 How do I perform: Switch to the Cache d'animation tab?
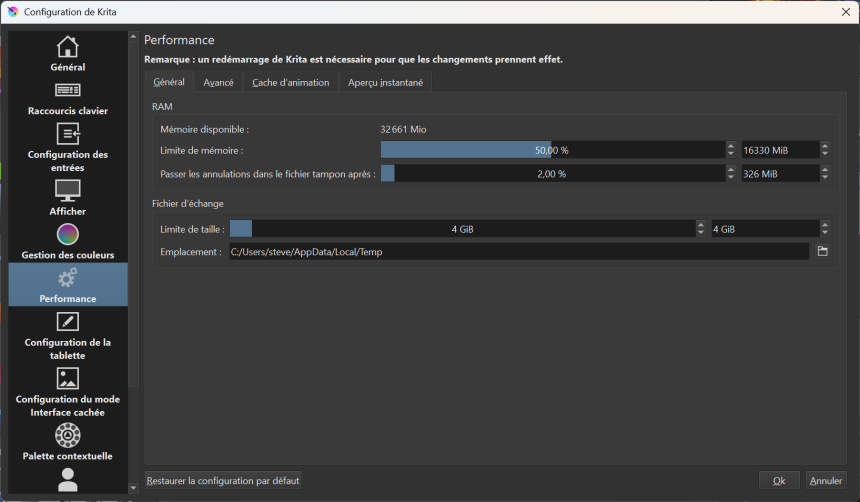[x=290, y=83]
